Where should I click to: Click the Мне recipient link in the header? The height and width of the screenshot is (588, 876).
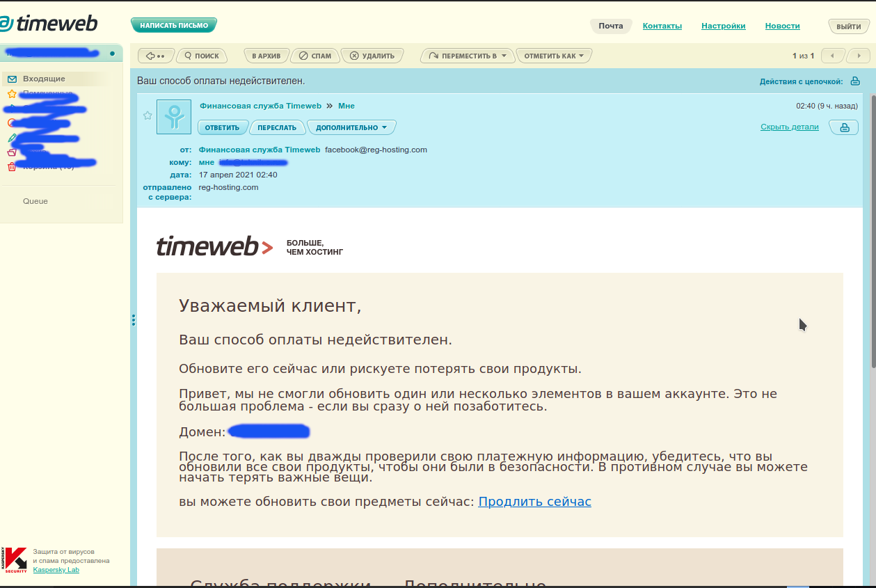pyautogui.click(x=347, y=106)
